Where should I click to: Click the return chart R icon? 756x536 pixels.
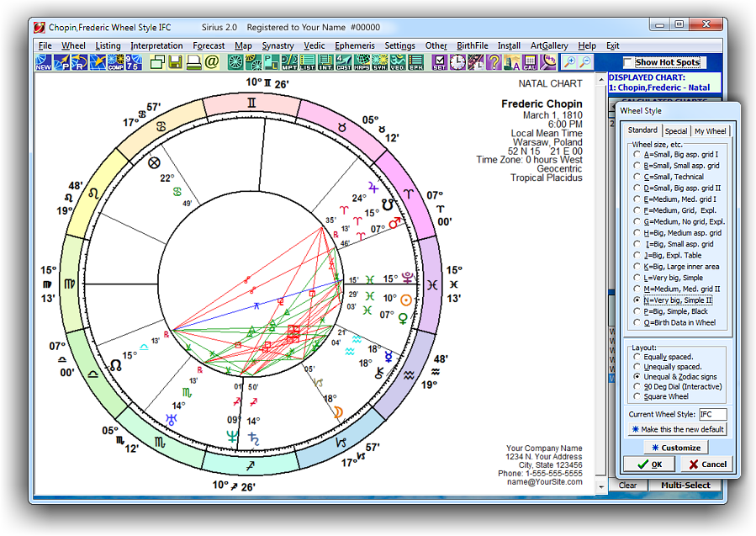[x=79, y=62]
